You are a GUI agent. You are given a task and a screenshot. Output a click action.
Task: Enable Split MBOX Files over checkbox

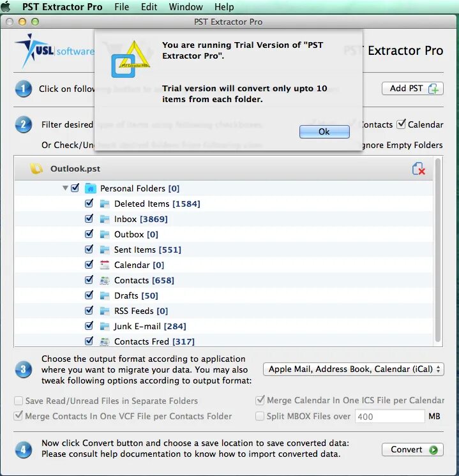coord(260,416)
